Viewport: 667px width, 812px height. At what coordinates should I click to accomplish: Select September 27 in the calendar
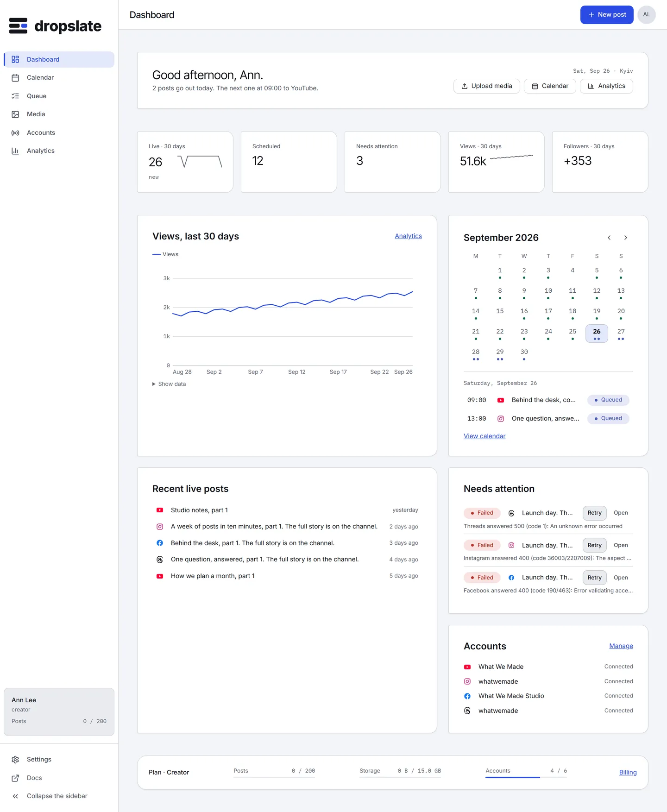pyautogui.click(x=621, y=334)
